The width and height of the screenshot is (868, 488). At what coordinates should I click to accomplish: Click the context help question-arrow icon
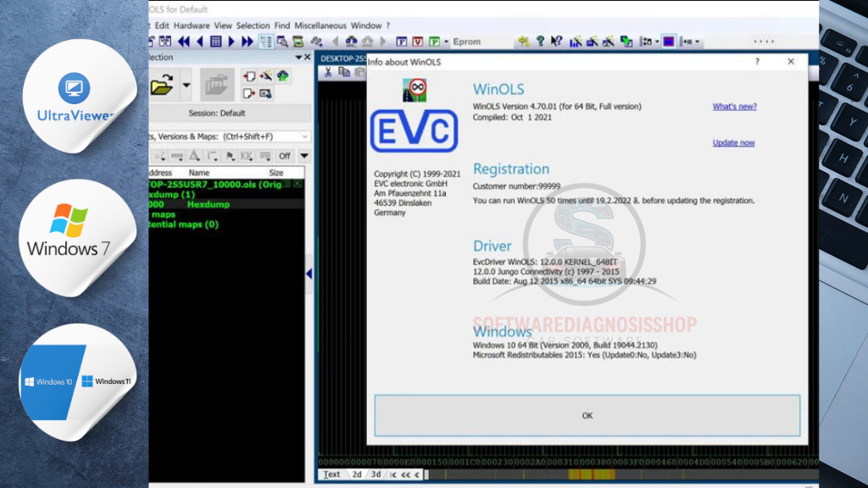pos(557,41)
